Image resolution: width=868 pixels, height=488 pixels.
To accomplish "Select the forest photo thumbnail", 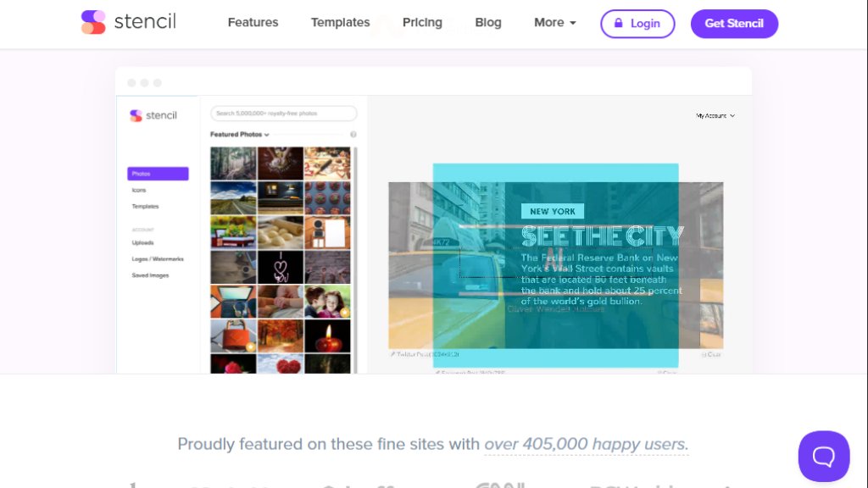I will (x=233, y=164).
